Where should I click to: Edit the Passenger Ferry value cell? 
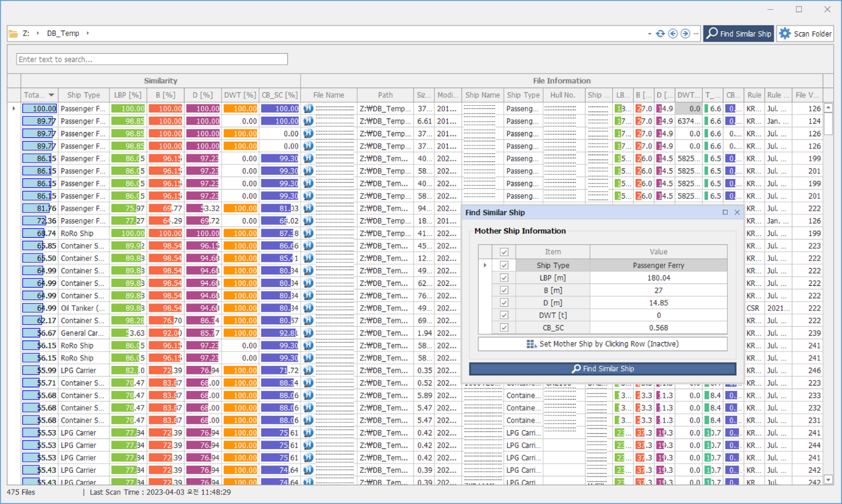coord(658,265)
